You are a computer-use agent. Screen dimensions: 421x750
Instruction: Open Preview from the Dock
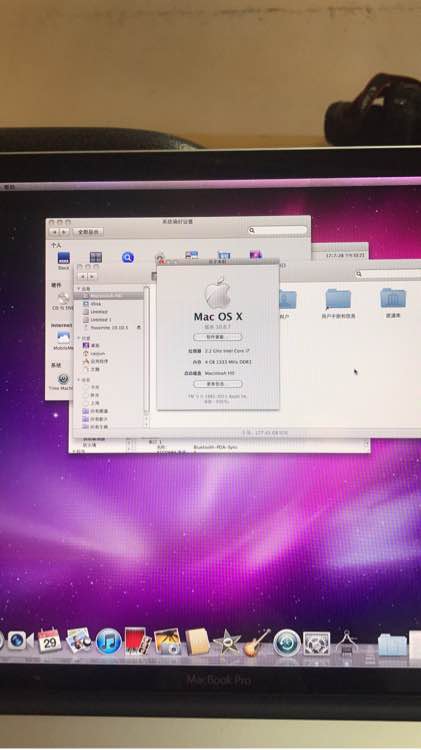78,640
